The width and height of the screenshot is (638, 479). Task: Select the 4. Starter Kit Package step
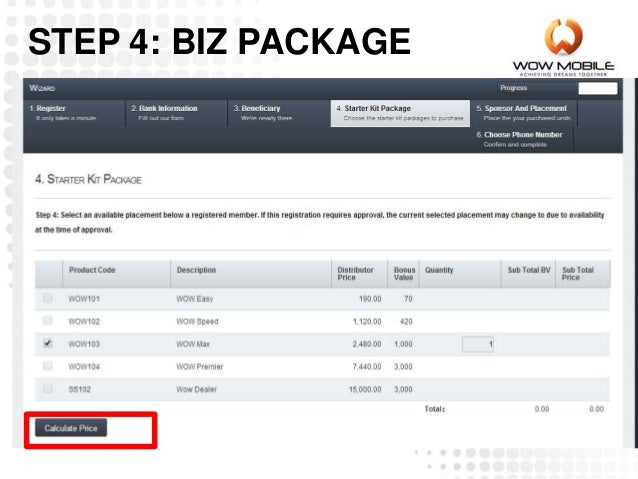(400, 114)
